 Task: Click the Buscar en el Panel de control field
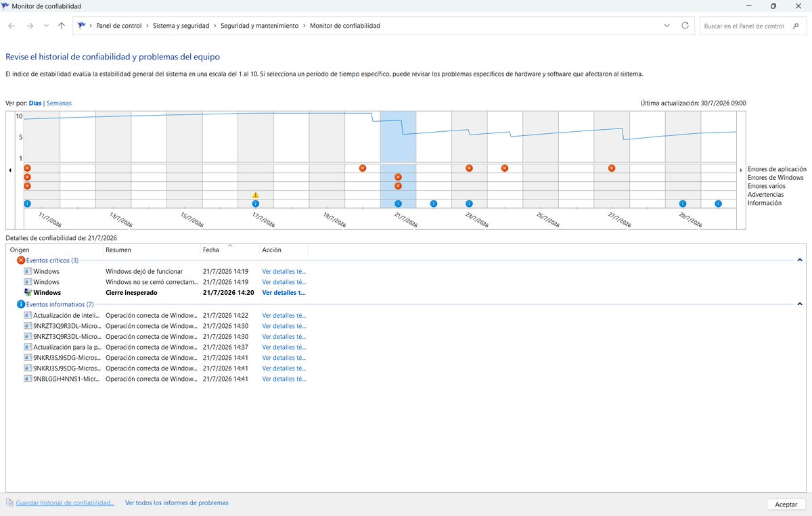751,26
